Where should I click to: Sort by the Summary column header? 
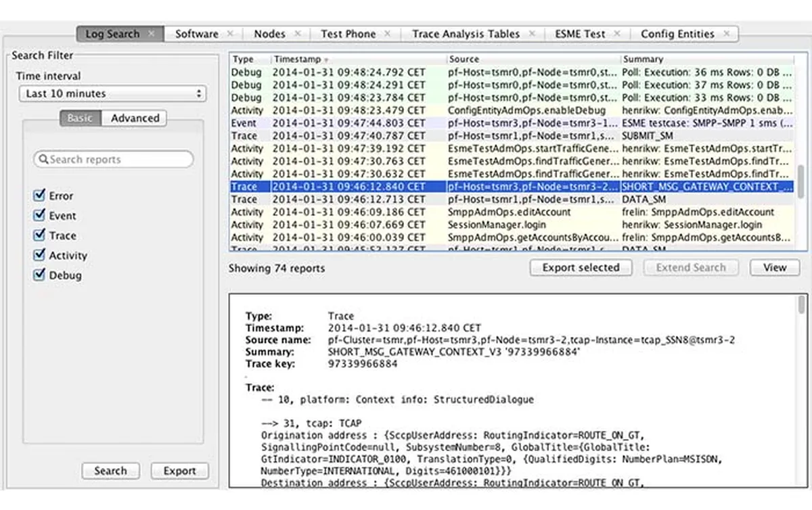pyautogui.click(x=707, y=60)
